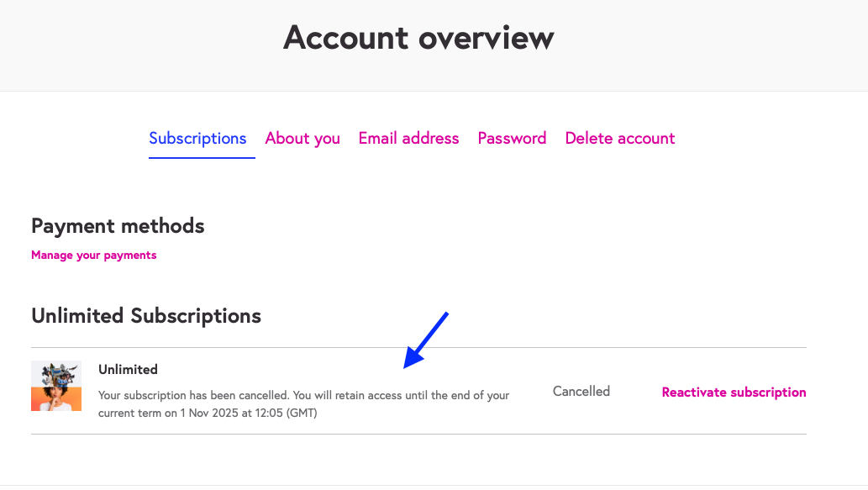Click the Account overview page heading
Image resolution: width=868 pixels, height=490 pixels.
[x=418, y=38]
